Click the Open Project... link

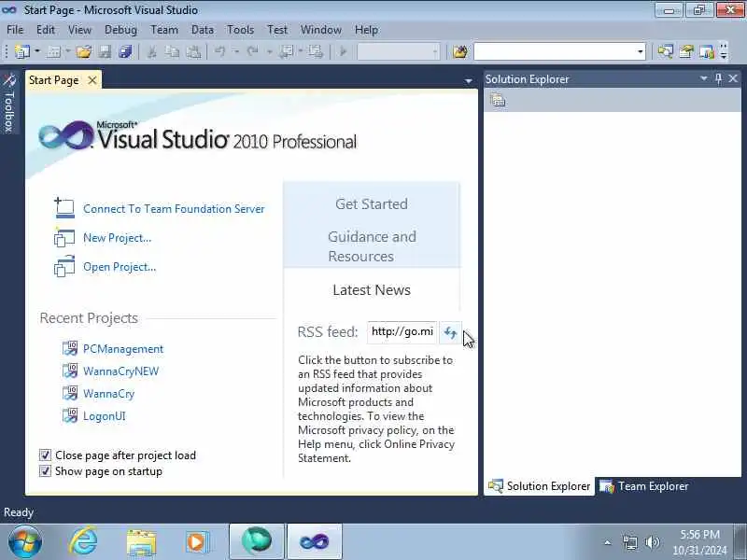[120, 267]
